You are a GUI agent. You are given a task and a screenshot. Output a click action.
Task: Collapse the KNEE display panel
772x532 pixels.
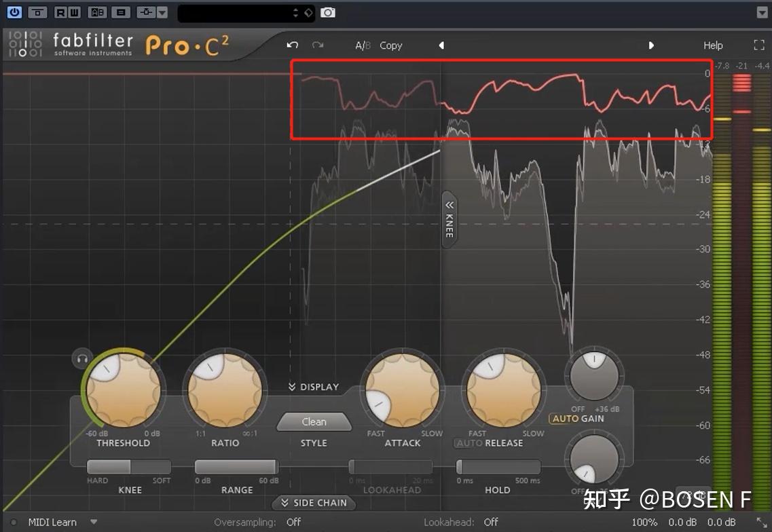coord(448,221)
